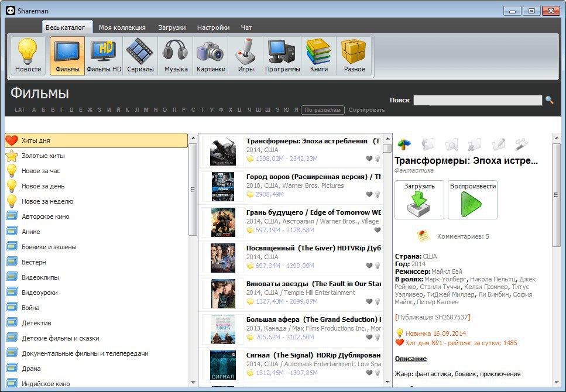566x392 pixels.
Task: Toggle lightbulb on Город воров entry
Action: click(x=378, y=194)
